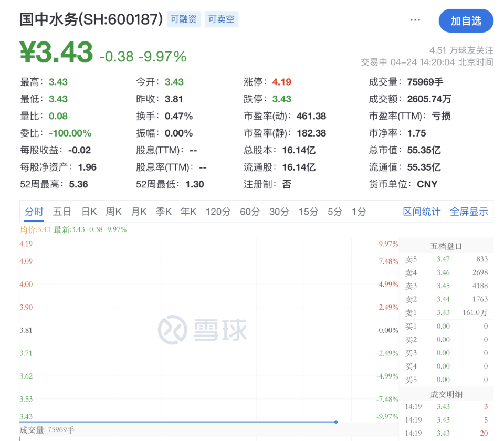Click the 卖3 row at 3.45

point(446,286)
